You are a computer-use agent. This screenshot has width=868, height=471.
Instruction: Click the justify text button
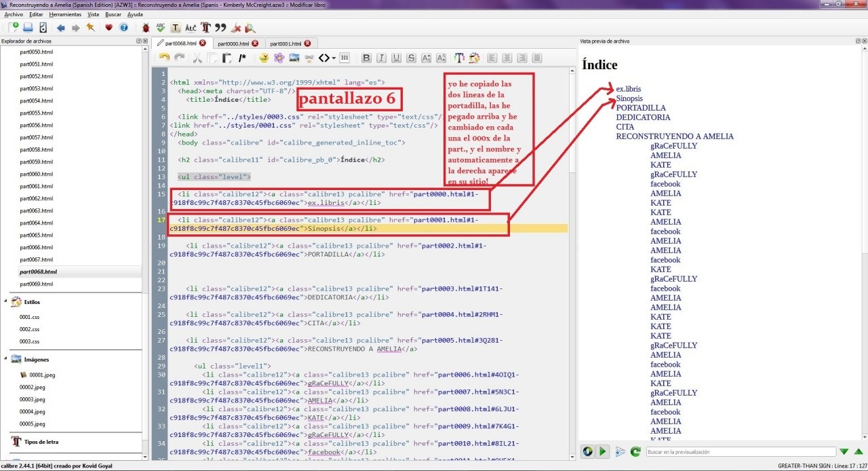536,58
